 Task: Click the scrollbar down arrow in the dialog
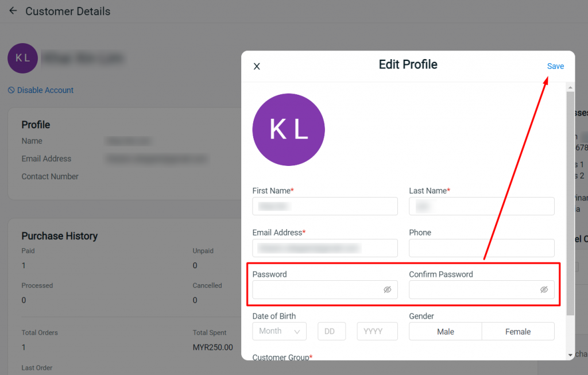pyautogui.click(x=570, y=355)
